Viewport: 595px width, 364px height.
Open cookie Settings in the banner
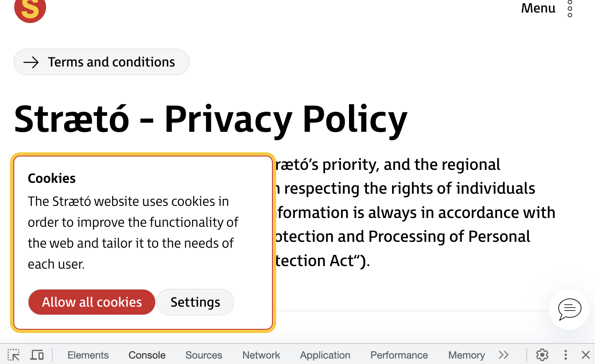coord(195,302)
